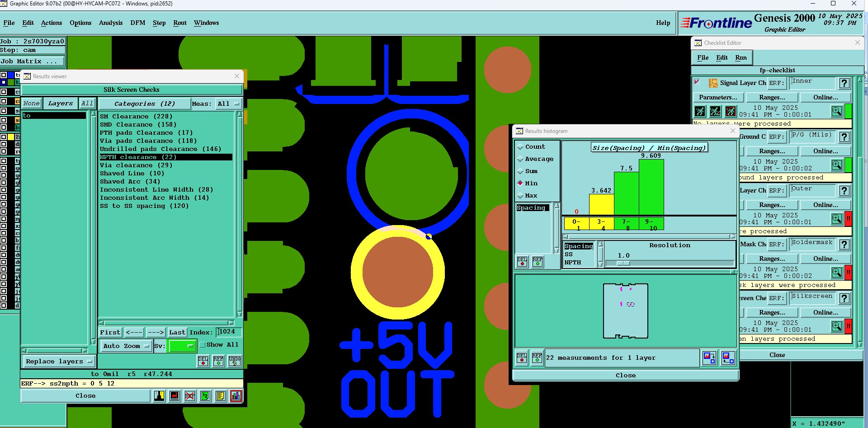868x428 pixels.
Task: Click yellow notes page icon in Results viewer
Action: coord(221,396)
